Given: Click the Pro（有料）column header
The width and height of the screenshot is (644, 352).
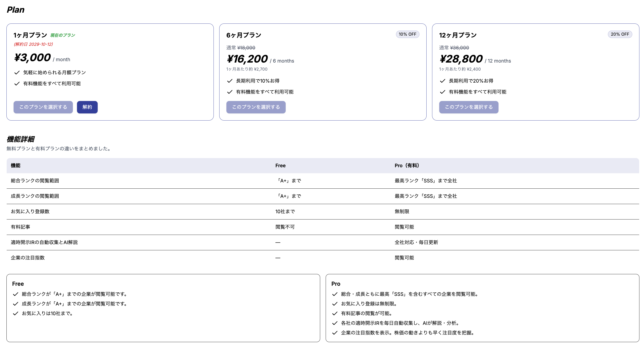Looking at the screenshot, I should (x=407, y=166).
